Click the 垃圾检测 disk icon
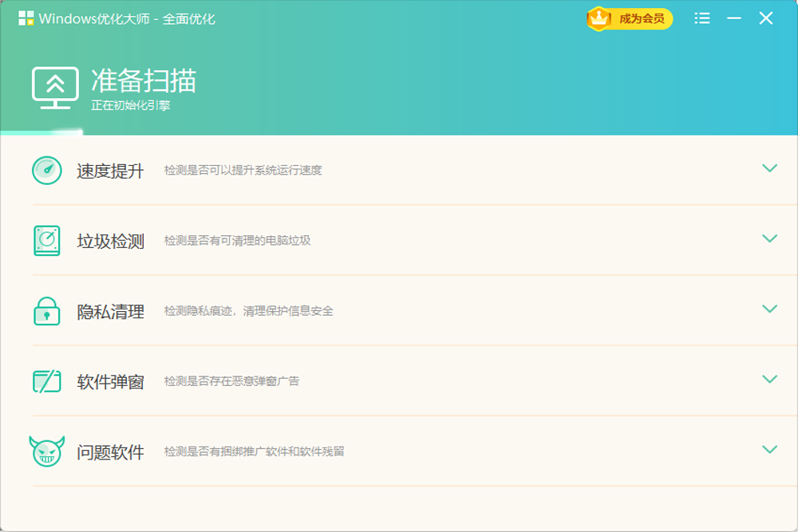The image size is (798, 532). pyautogui.click(x=46, y=240)
